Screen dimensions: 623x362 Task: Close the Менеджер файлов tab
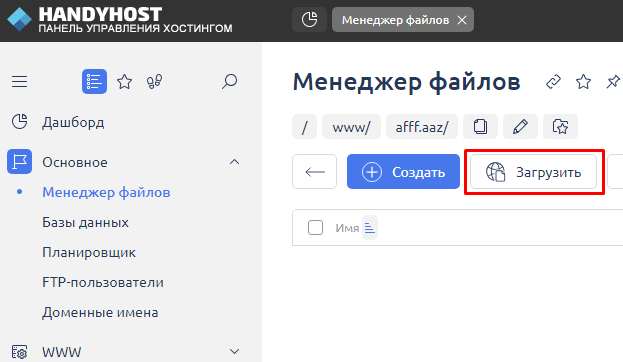click(x=462, y=20)
